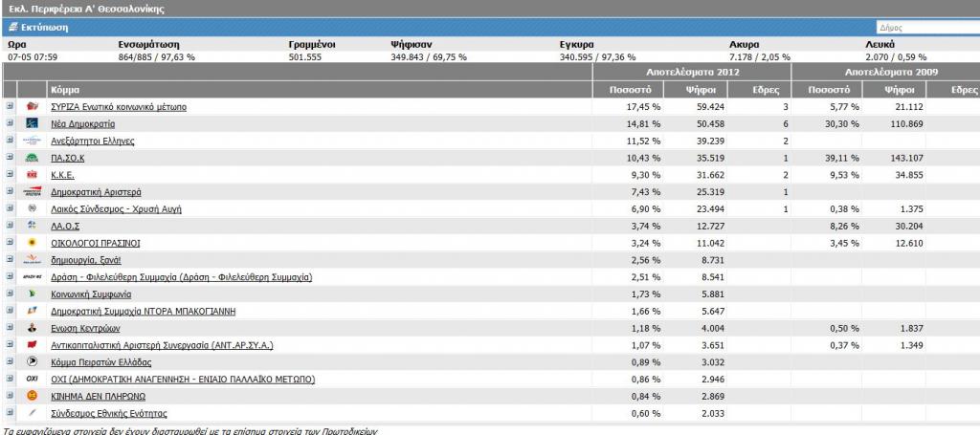Open the Σύνδεσμος Εθνικής Ενότητας link
The width and height of the screenshot is (980, 435).
pyautogui.click(x=109, y=413)
